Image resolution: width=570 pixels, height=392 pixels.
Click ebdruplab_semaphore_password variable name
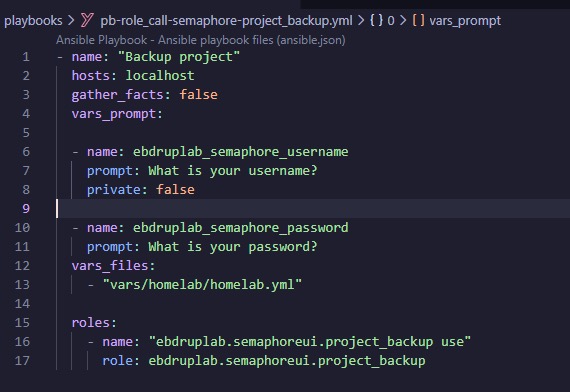(240, 228)
